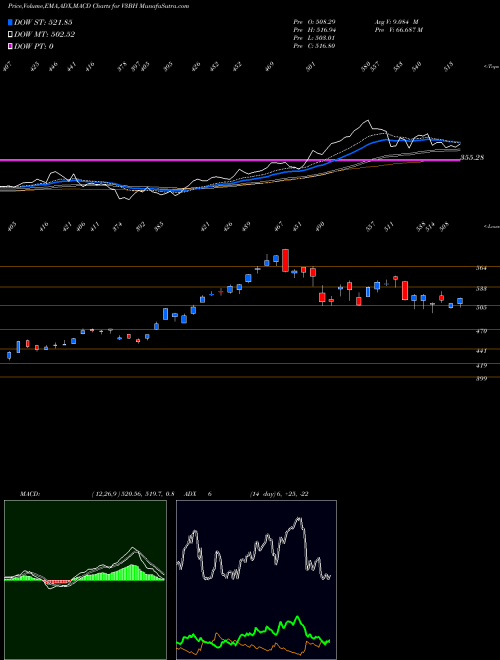The height and width of the screenshot is (660, 500).
Task: Click the white ADX line peak
Action: pos(299,519)
